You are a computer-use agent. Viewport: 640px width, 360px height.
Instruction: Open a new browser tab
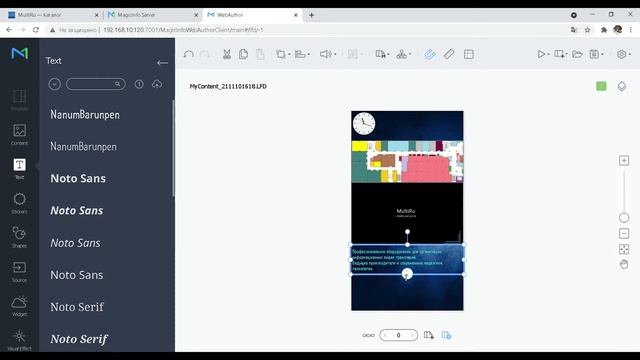[x=311, y=15]
